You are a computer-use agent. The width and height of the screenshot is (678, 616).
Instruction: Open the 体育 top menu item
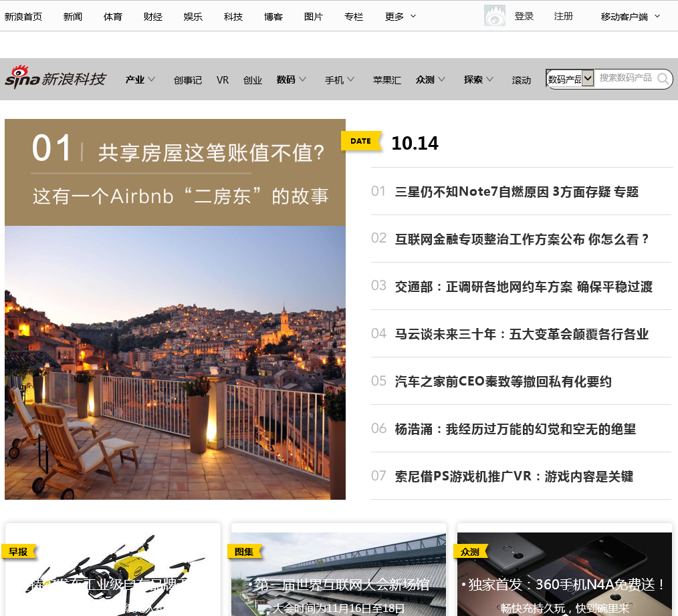pyautogui.click(x=113, y=17)
